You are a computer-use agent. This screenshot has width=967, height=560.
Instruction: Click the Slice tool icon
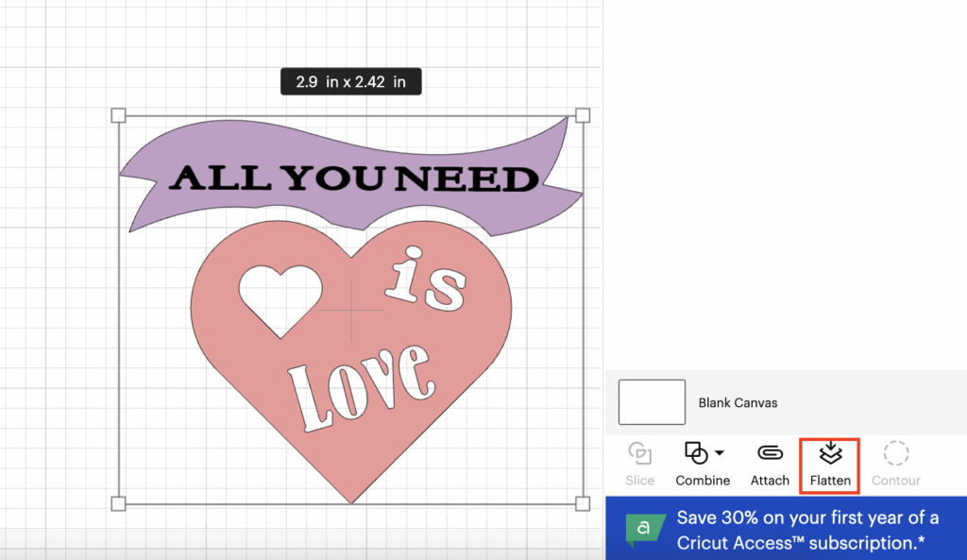point(639,454)
